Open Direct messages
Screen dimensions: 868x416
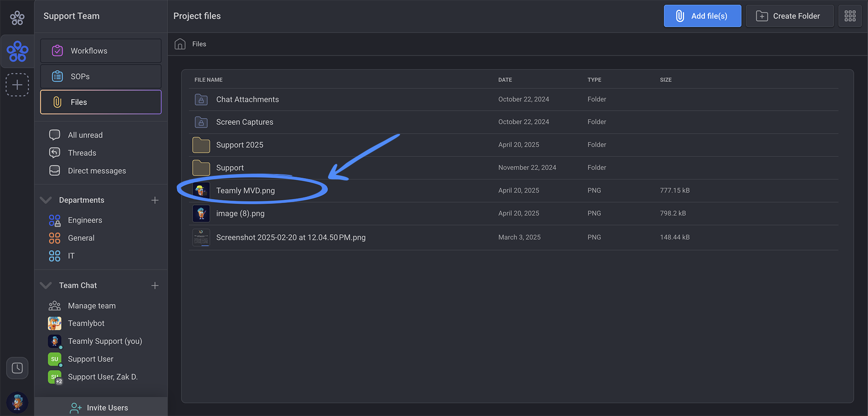[x=97, y=170]
